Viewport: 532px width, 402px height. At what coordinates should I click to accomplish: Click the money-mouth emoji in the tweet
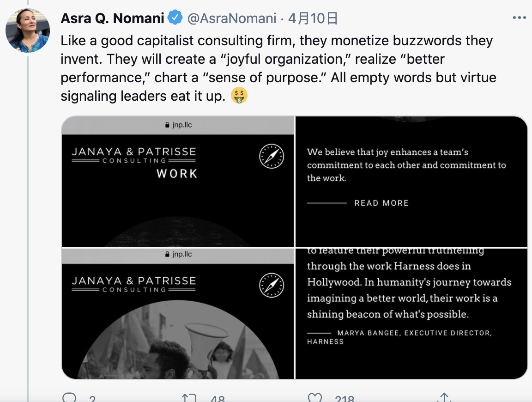coord(239,96)
